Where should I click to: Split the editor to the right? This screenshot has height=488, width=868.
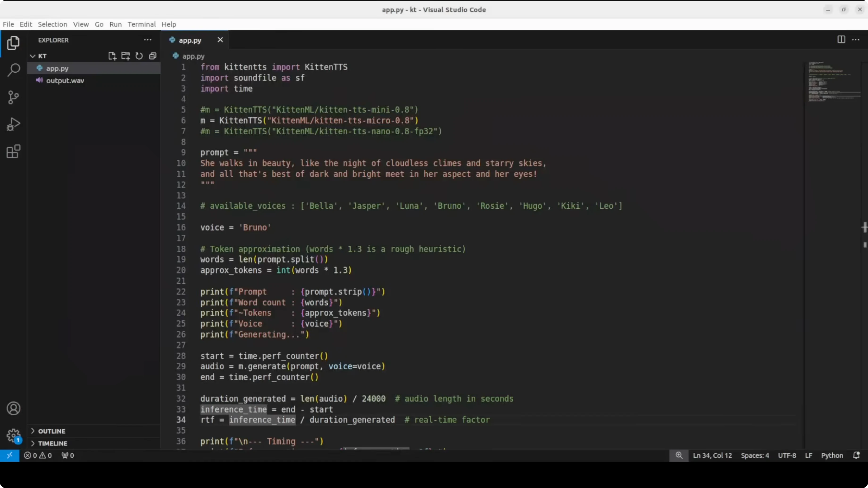pyautogui.click(x=841, y=40)
